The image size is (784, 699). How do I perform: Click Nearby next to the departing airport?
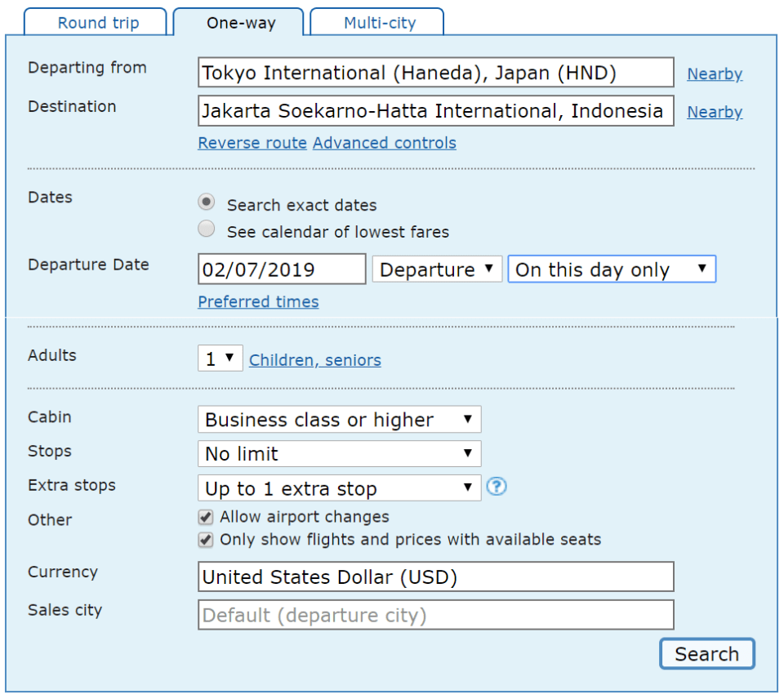pyautogui.click(x=715, y=73)
